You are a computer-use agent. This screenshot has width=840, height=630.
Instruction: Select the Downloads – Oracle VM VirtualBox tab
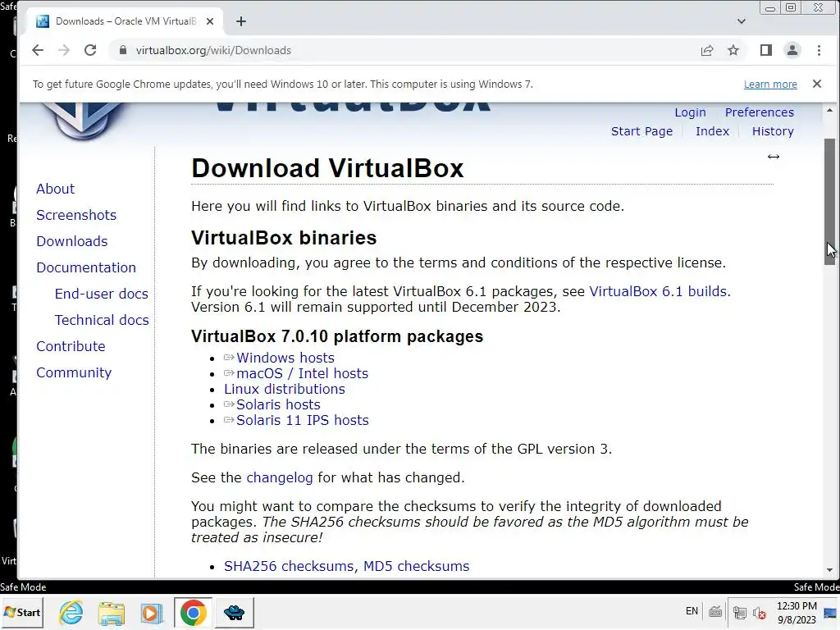pyautogui.click(x=125, y=21)
